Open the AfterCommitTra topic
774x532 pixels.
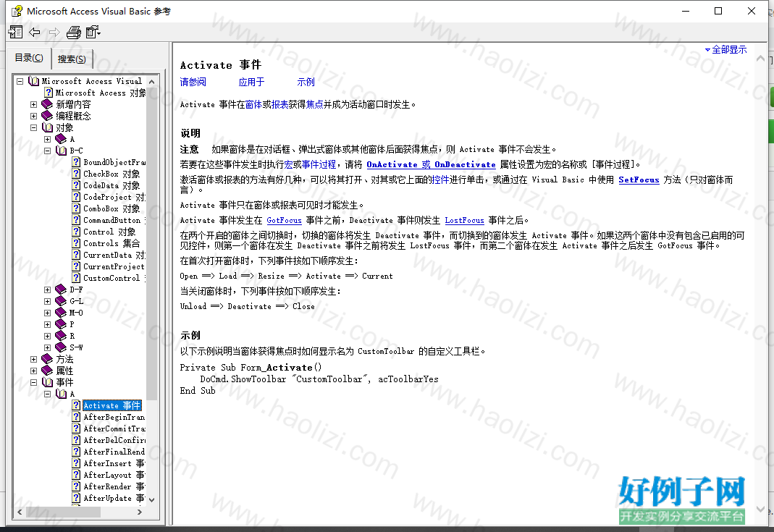114,428
